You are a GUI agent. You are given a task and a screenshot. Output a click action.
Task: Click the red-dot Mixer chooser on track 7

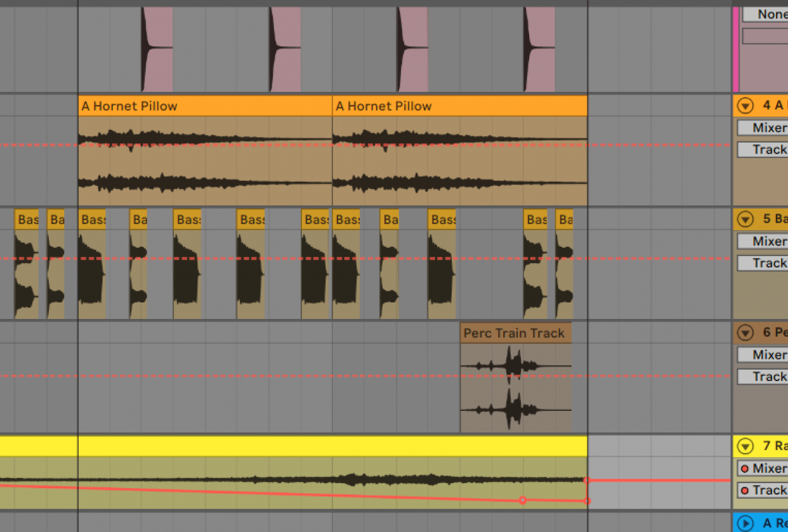[x=764, y=469]
